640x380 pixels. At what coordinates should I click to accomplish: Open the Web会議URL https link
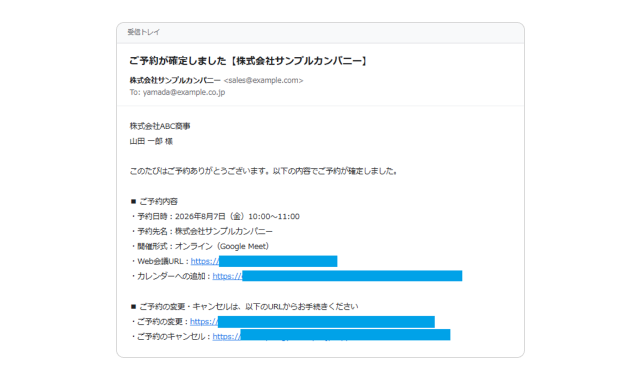click(204, 261)
